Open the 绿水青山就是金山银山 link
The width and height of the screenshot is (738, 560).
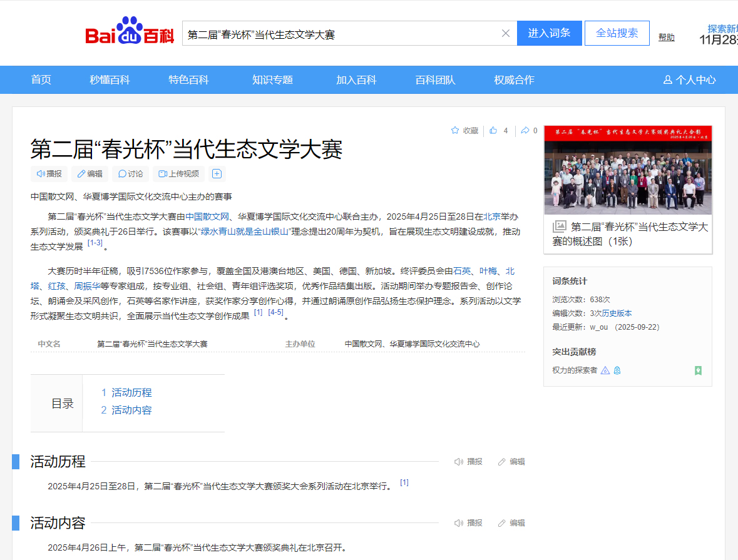click(244, 232)
